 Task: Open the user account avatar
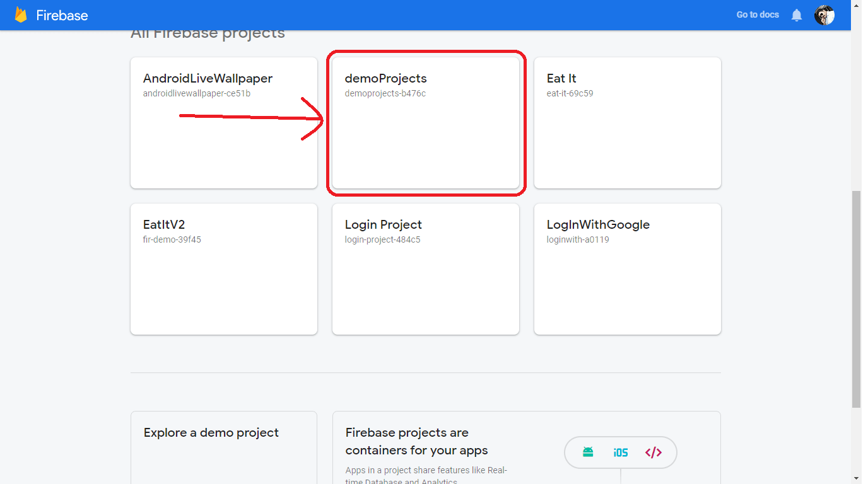pos(824,14)
